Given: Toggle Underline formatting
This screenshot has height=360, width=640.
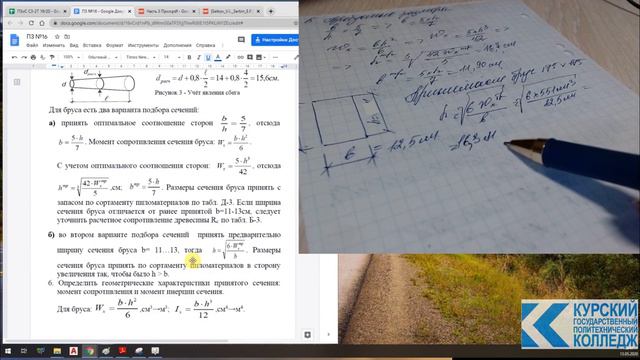Looking at the screenshot, I should point(208,58).
